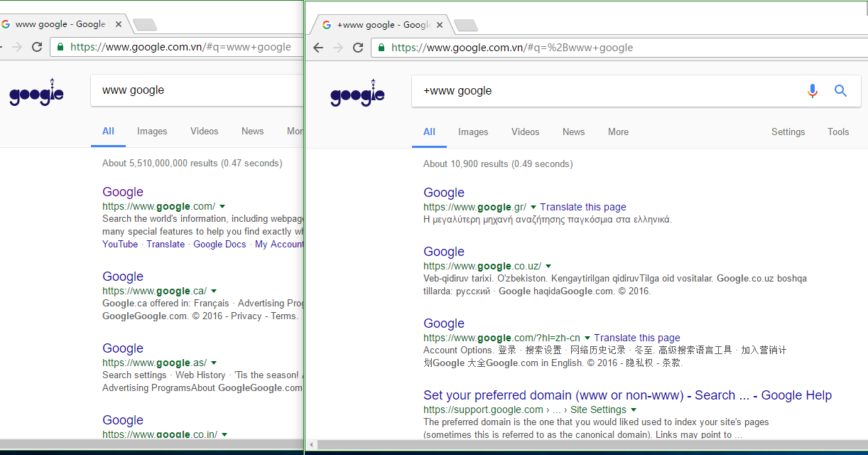Expand options arrow beside www.google.co.uz URL
This screenshot has width=868, height=455.
click(548, 266)
